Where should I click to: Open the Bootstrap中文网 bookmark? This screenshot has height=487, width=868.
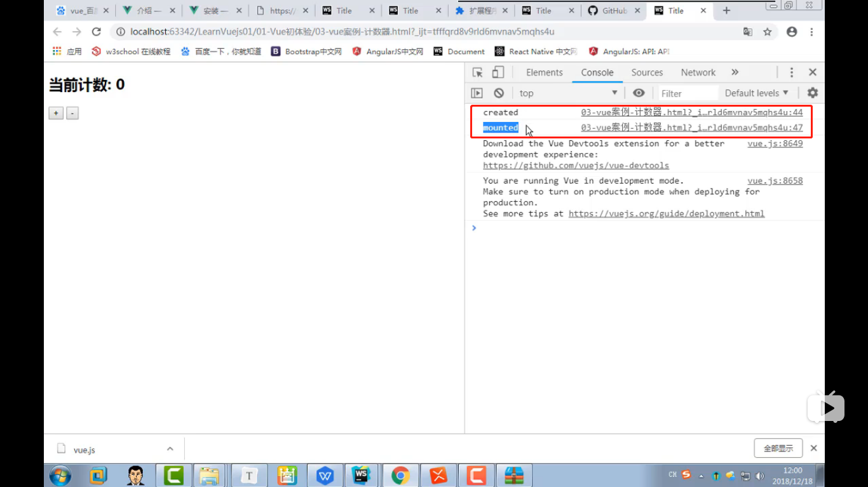click(x=306, y=51)
